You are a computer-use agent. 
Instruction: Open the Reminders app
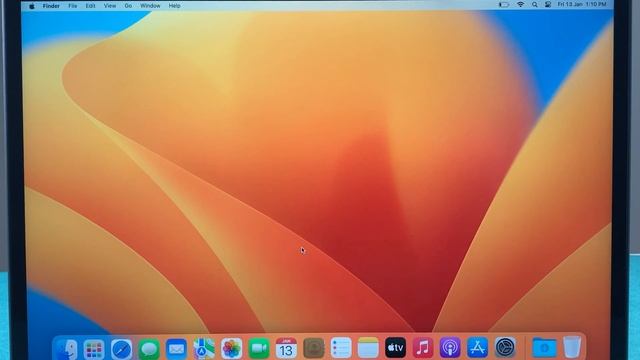point(341,348)
